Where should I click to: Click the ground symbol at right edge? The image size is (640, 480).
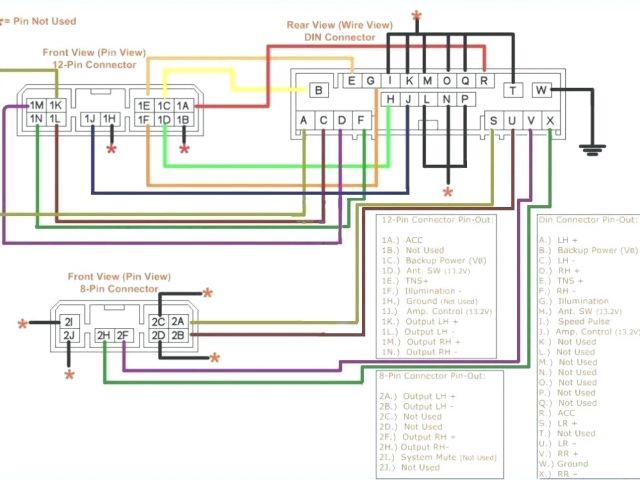click(x=595, y=150)
